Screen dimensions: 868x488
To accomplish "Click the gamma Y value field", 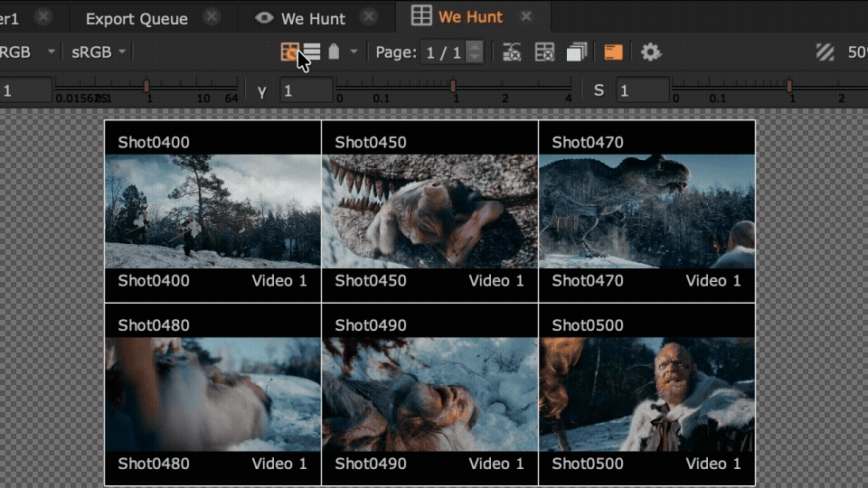I will tap(307, 90).
